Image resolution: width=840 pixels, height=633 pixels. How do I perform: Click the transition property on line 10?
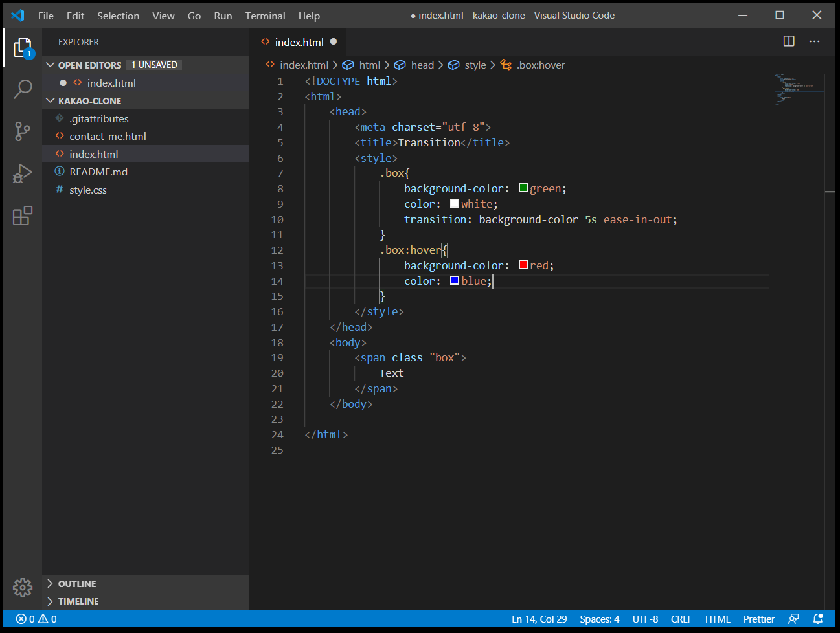(x=434, y=219)
